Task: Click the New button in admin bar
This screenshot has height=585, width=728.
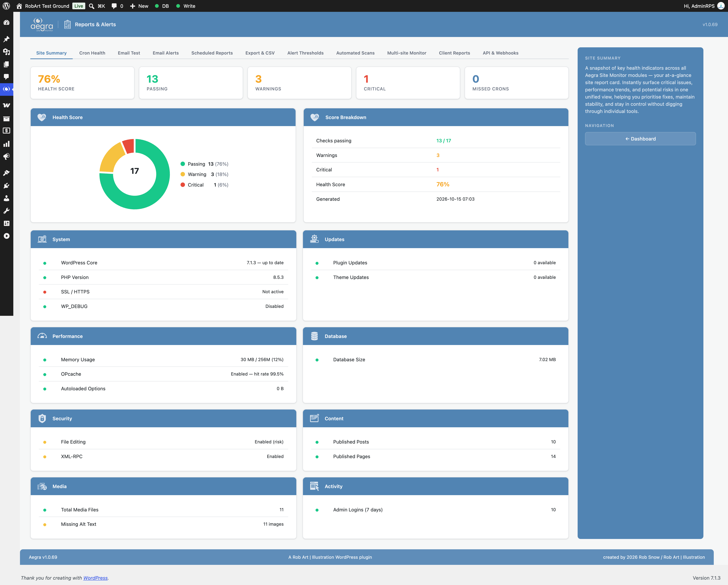Action: [x=139, y=6]
